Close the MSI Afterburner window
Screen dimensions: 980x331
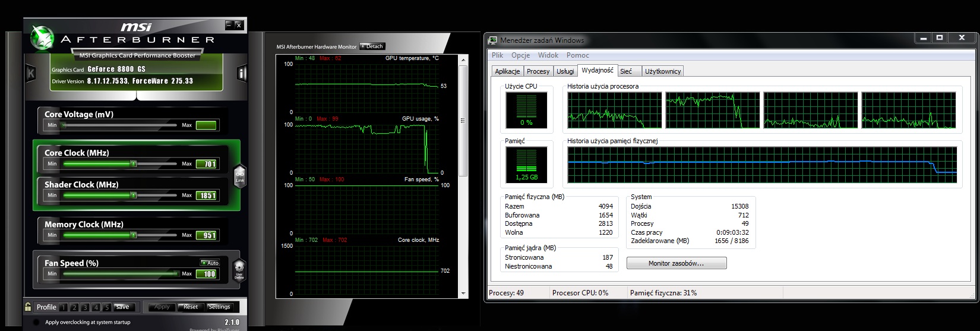tap(238, 25)
